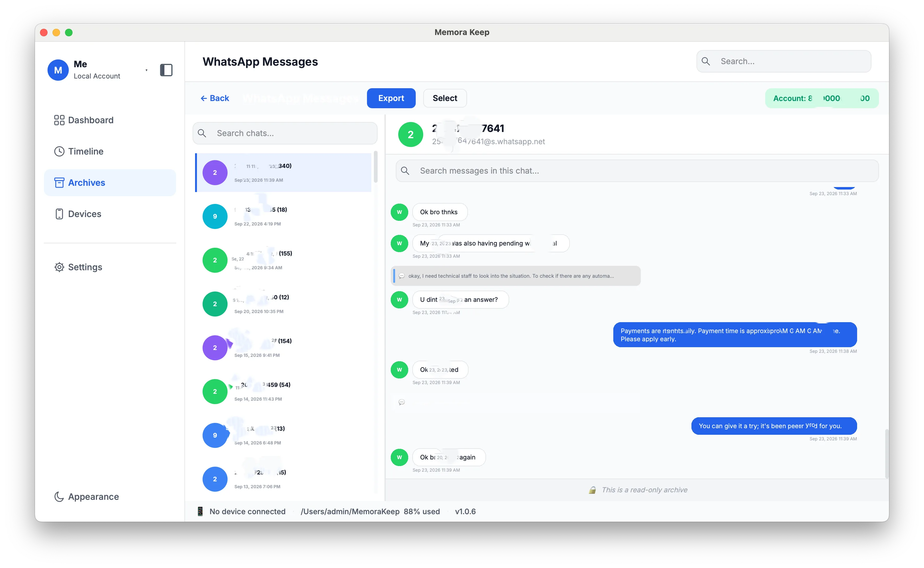Click the message scrollbar thumb on right
Image resolution: width=924 pixels, height=568 pixels.
886,454
